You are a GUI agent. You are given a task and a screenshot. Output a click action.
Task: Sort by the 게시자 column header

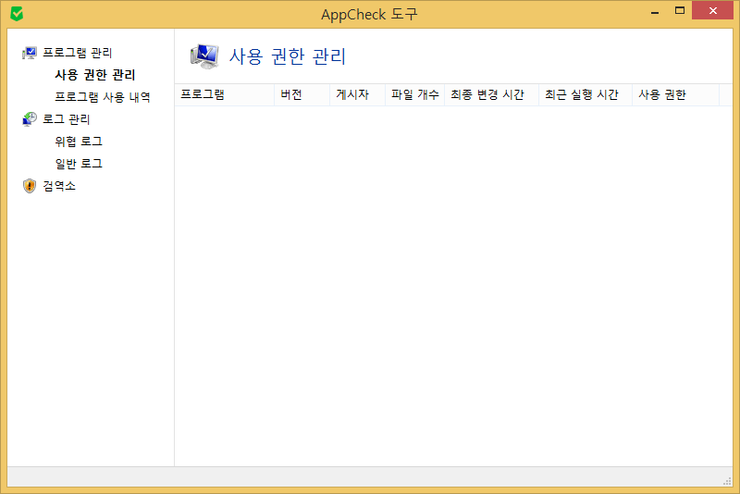358,95
